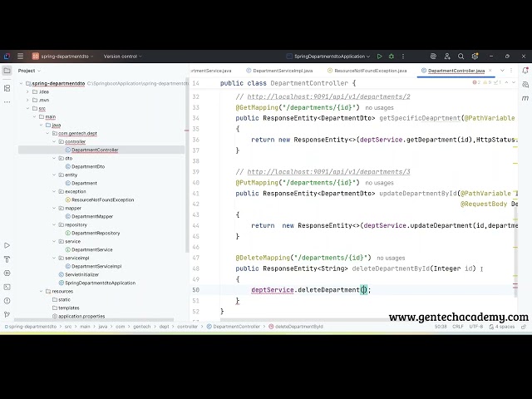The height and width of the screenshot is (399, 532).
Task: Expand the .idea folder
Action: coord(27,91)
